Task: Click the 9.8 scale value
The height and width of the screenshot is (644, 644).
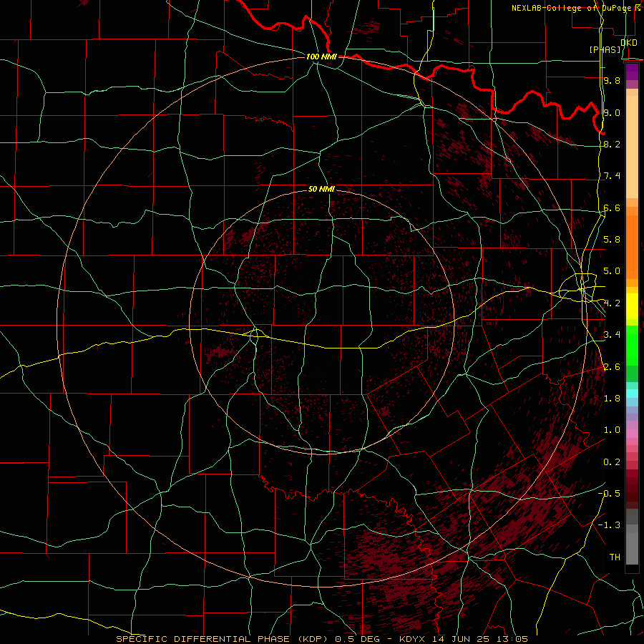Action: (612, 81)
